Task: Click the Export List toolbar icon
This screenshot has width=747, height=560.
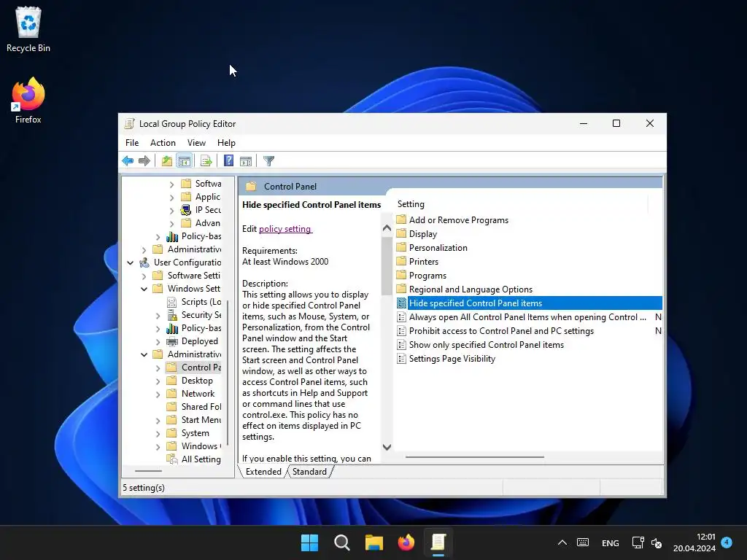Action: pos(206,161)
